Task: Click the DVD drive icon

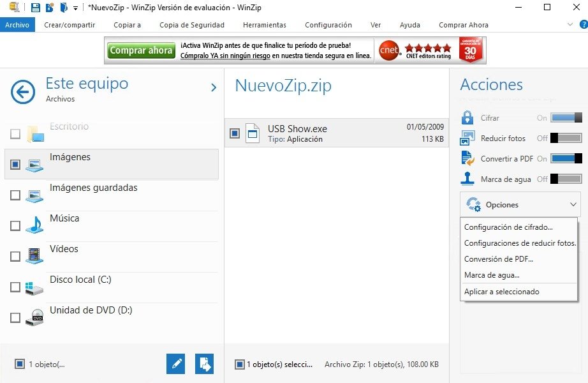Action: click(x=34, y=318)
